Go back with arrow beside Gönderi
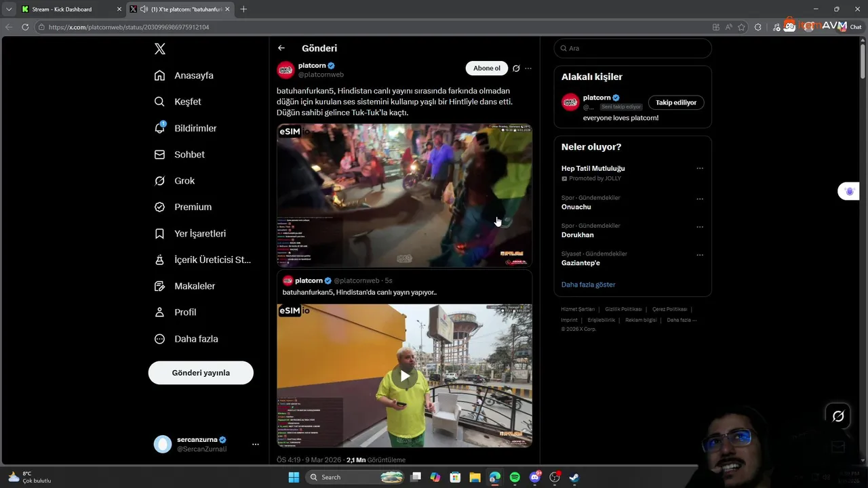 click(281, 48)
